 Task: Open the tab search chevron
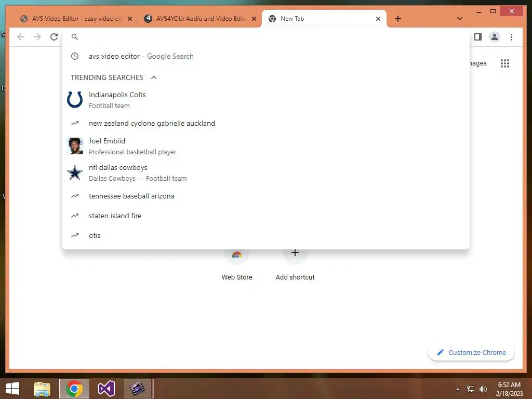pos(460,19)
